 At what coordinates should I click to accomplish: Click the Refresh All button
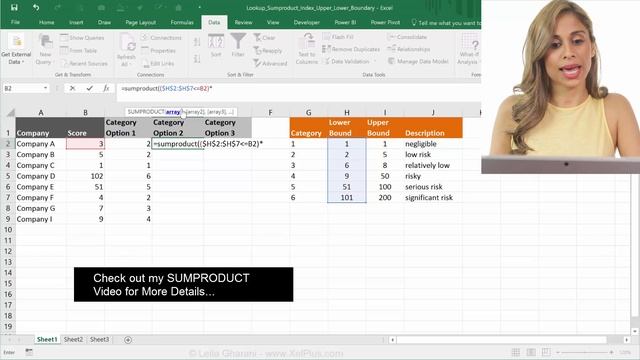pyautogui.click(x=127, y=50)
